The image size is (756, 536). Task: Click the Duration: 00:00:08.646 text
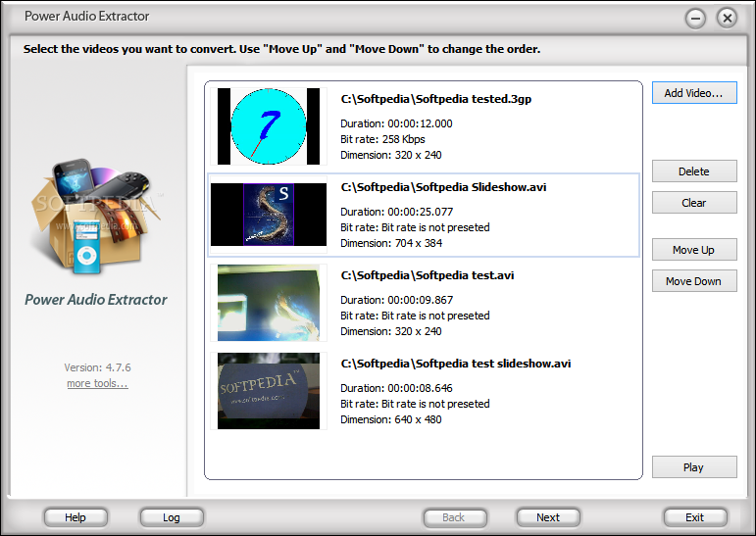tap(396, 388)
